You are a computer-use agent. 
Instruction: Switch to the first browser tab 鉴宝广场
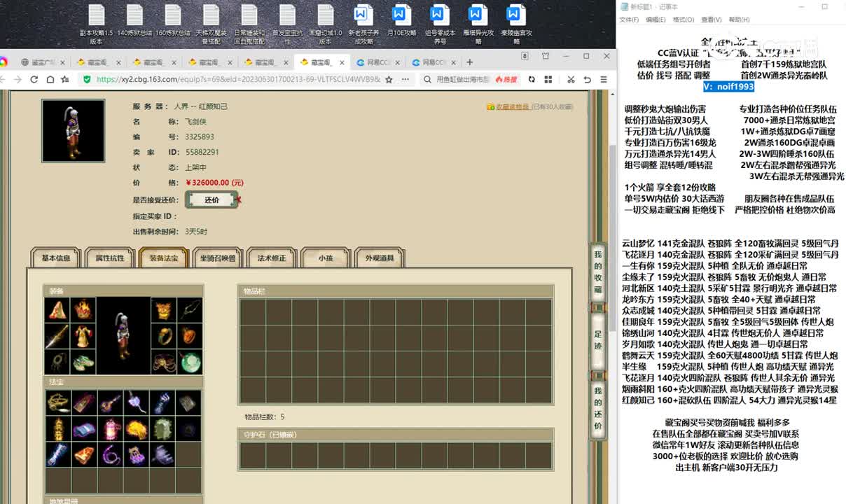coord(43,62)
